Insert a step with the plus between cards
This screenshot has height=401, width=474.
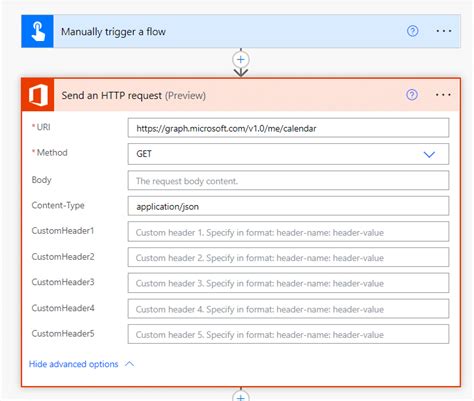(241, 60)
